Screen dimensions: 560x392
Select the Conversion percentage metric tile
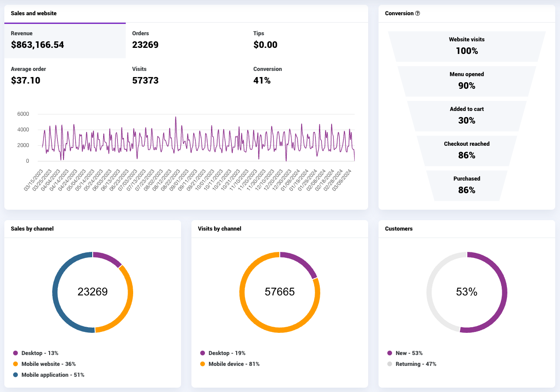pos(308,76)
